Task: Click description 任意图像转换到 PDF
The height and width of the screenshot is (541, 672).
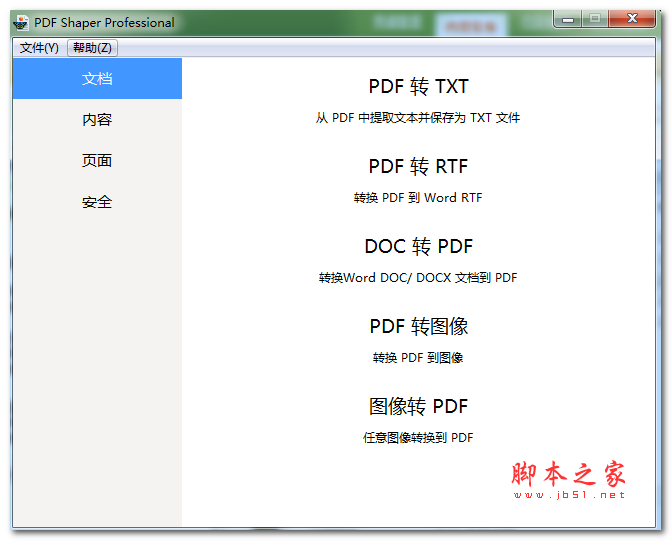Action: tap(418, 438)
